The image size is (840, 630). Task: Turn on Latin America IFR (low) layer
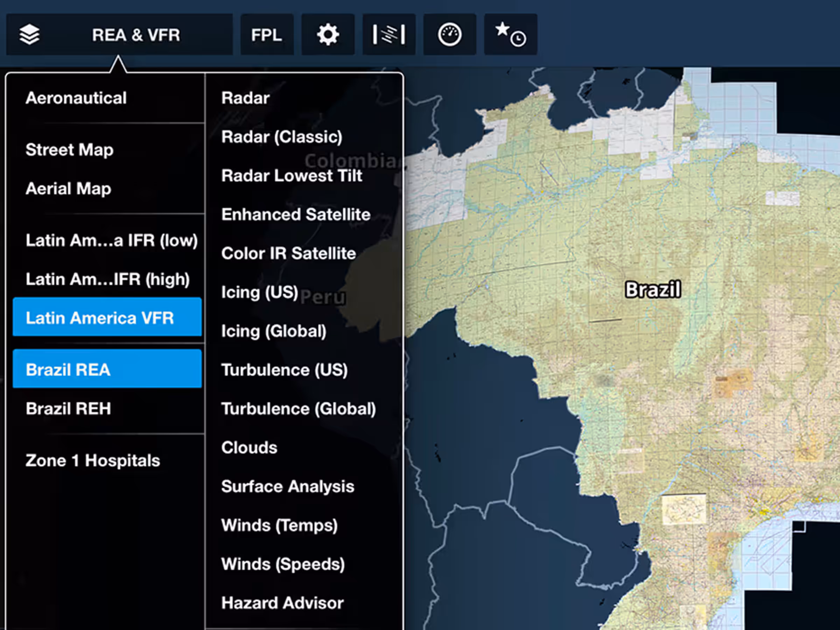click(x=111, y=240)
